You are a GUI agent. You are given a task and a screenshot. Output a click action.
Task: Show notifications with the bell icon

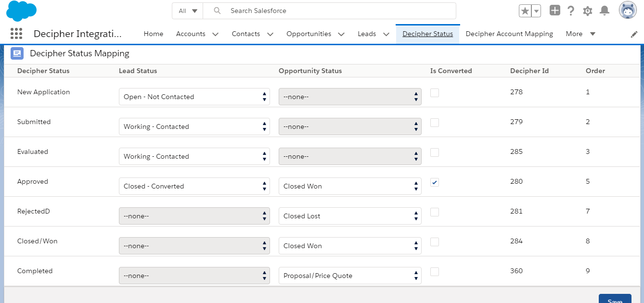[605, 11]
